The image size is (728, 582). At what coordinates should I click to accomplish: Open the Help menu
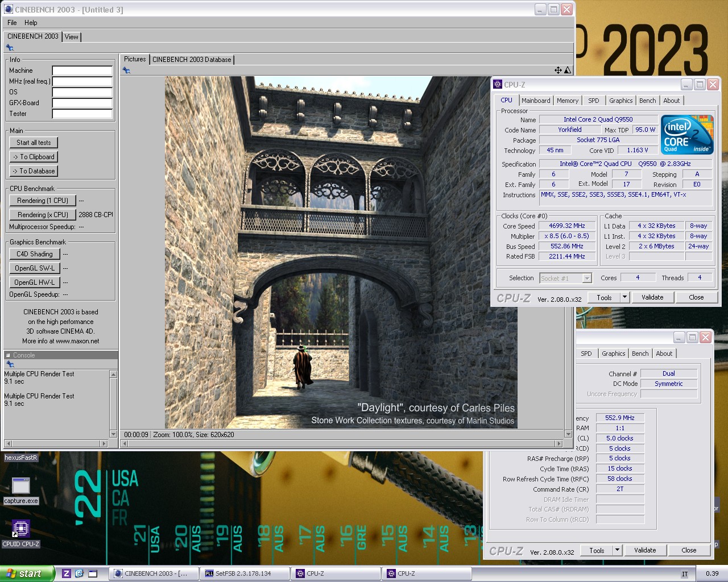pyautogui.click(x=31, y=23)
